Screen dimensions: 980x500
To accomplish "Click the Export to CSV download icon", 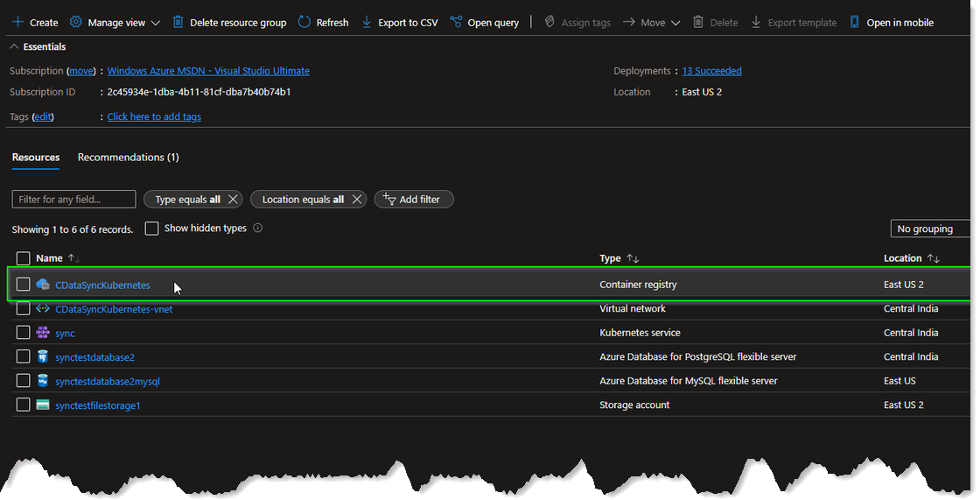I will pos(367,22).
